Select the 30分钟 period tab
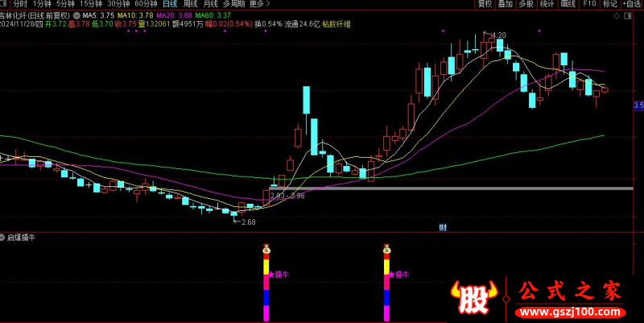 click(x=118, y=4)
